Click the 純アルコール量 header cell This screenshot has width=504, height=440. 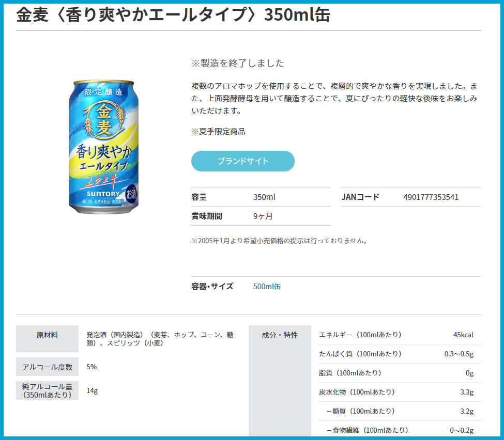pos(47,390)
